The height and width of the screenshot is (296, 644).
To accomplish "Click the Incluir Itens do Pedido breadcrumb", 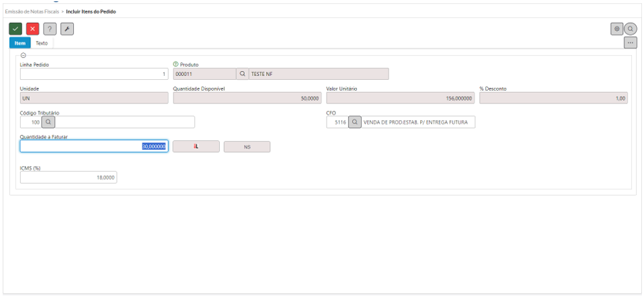I will (x=91, y=11).
